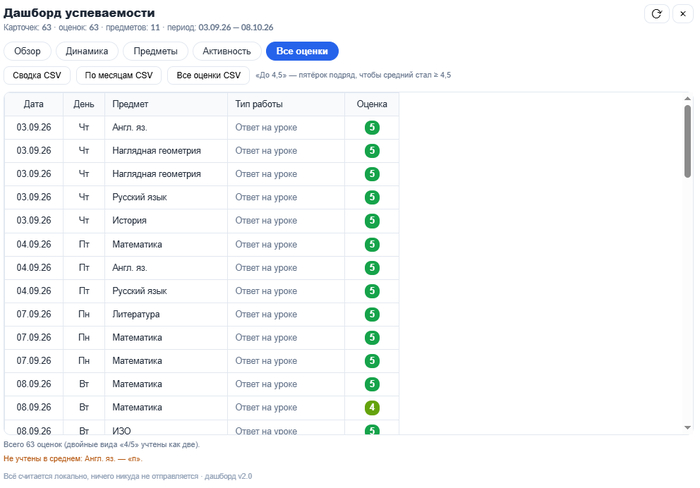This screenshot has height=488, width=700.
Task: Close the dashboard with the X icon
Action: point(683,14)
